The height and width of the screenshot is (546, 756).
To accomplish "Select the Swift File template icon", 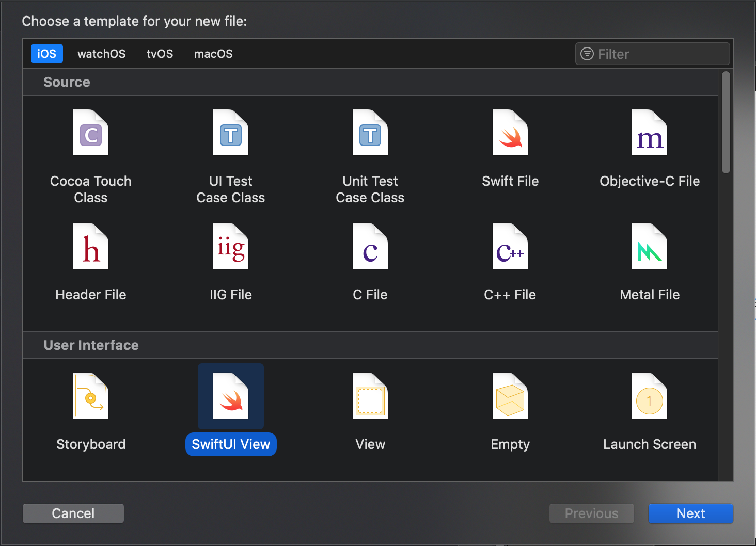I will 510,133.
